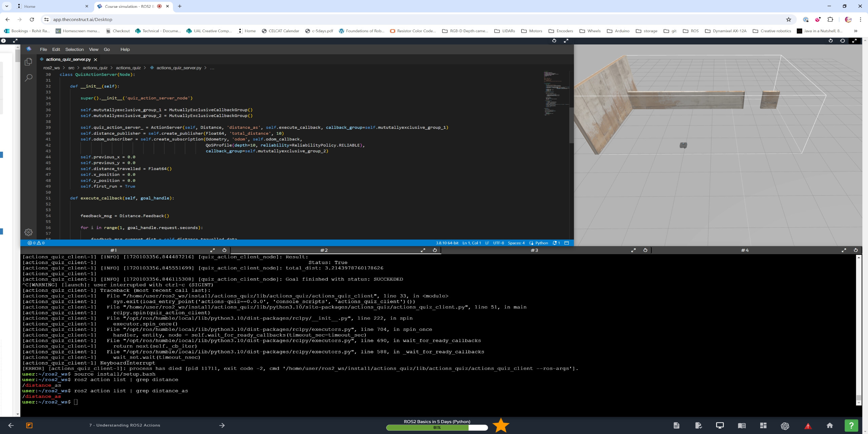Open the open-book icon in bottom toolbar
The width and height of the screenshot is (868, 434).
pos(742,426)
